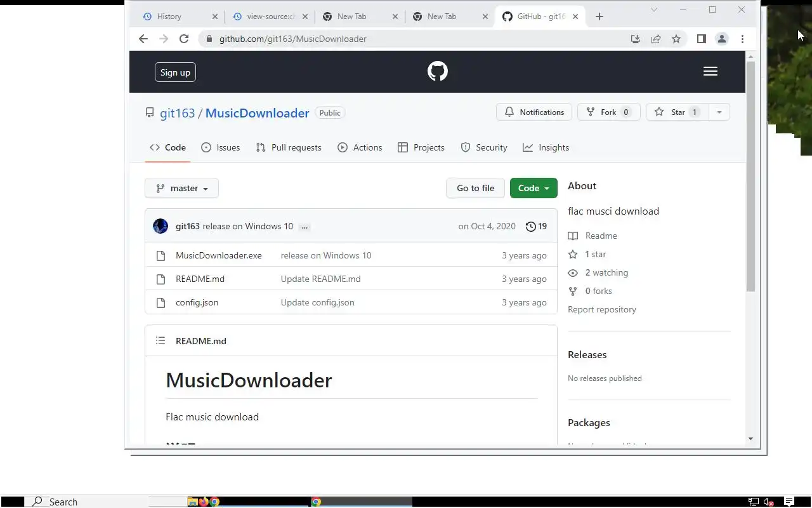Open the Chrome profile avatar icon
The width and height of the screenshot is (812, 508).
[x=722, y=39]
